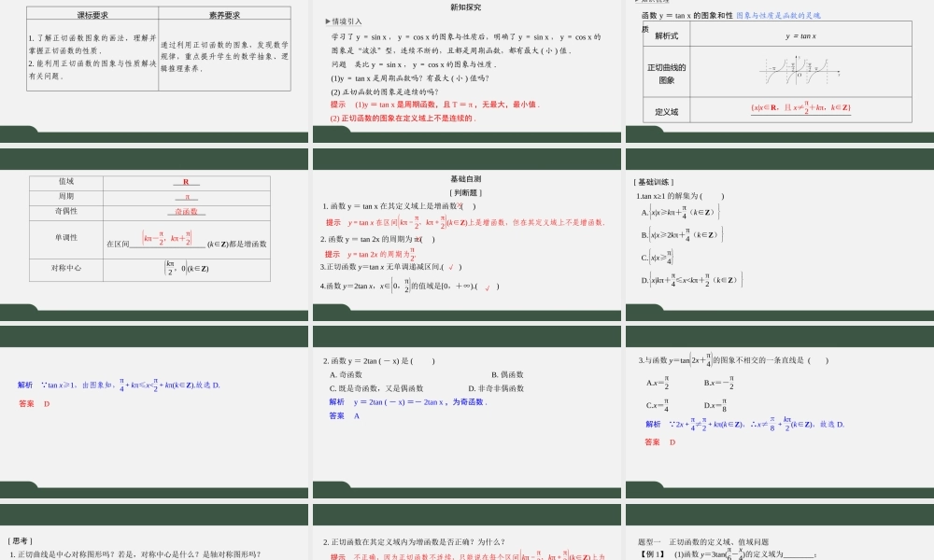Open the slide showing the y = tan x graph table
934x560 pixels.
779,70
